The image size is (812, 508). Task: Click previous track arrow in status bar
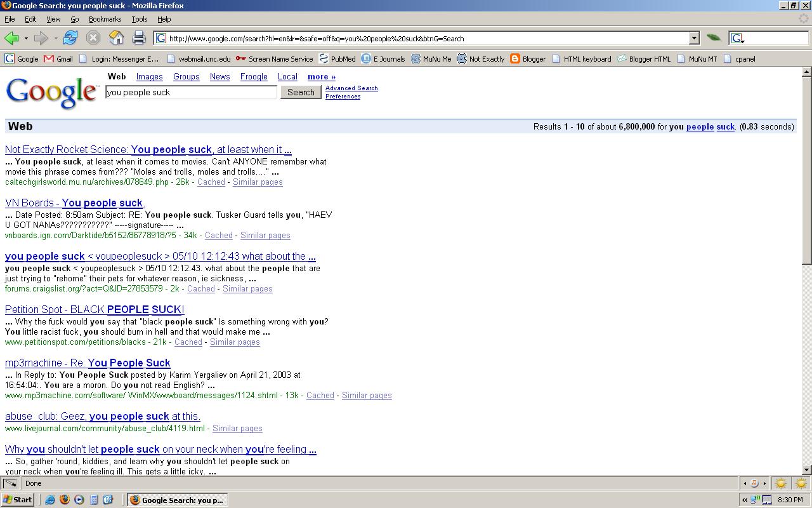tap(746, 483)
